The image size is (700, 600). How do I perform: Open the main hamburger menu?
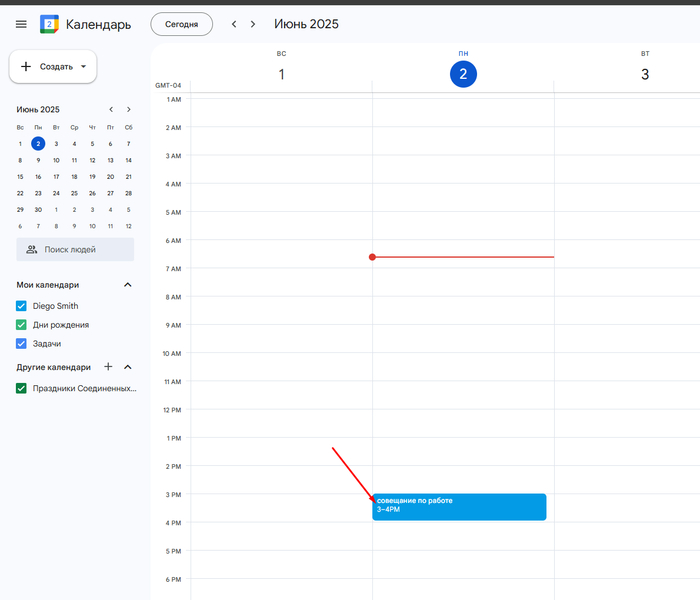coord(21,24)
